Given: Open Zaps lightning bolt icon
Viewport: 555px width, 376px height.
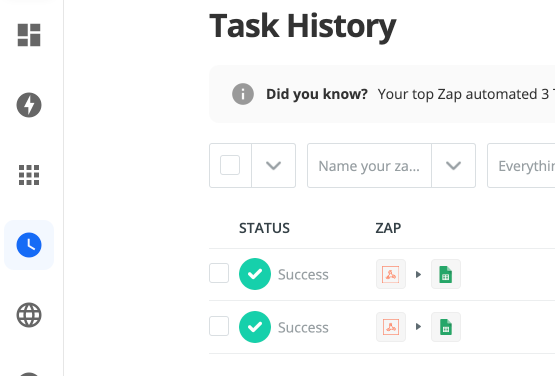Looking at the screenshot, I should click(x=29, y=105).
